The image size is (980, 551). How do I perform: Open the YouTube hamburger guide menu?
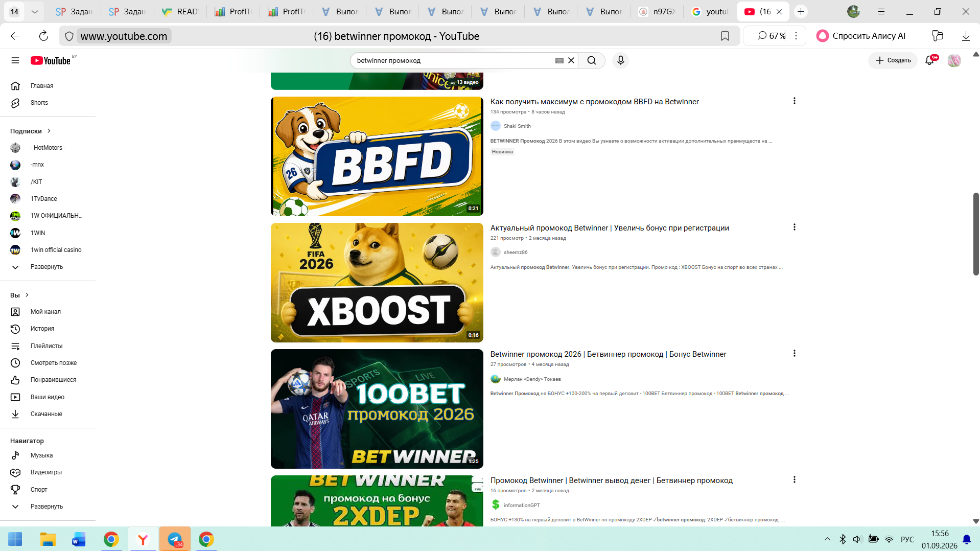(x=15, y=60)
